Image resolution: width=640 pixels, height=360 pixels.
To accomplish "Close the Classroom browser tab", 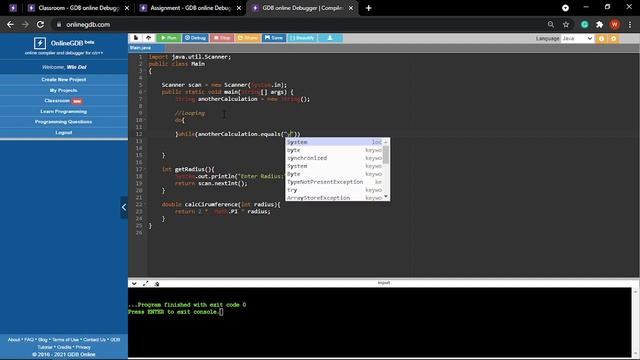I will [x=127, y=8].
